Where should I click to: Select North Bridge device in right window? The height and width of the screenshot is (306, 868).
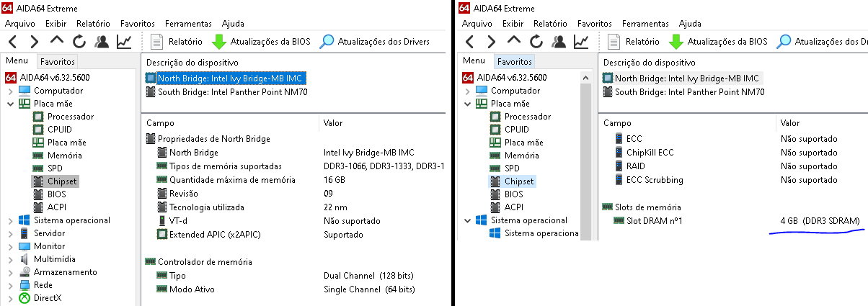(681, 78)
